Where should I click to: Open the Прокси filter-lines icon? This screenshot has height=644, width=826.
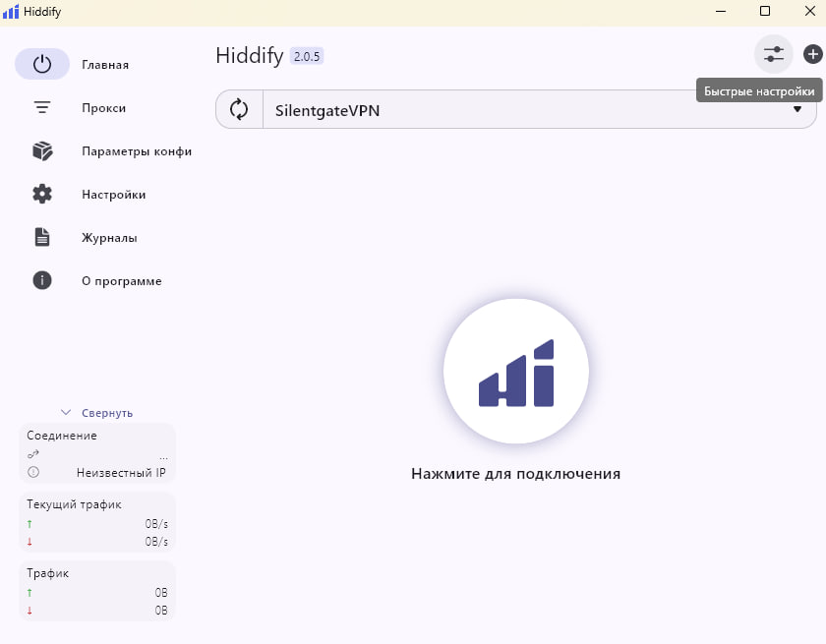[42, 107]
